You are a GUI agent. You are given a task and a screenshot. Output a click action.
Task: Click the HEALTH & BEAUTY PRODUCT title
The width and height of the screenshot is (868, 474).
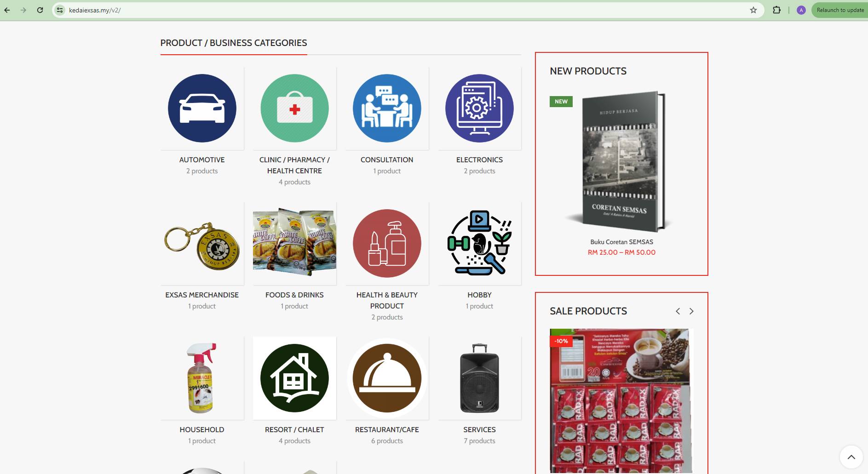[x=387, y=300]
